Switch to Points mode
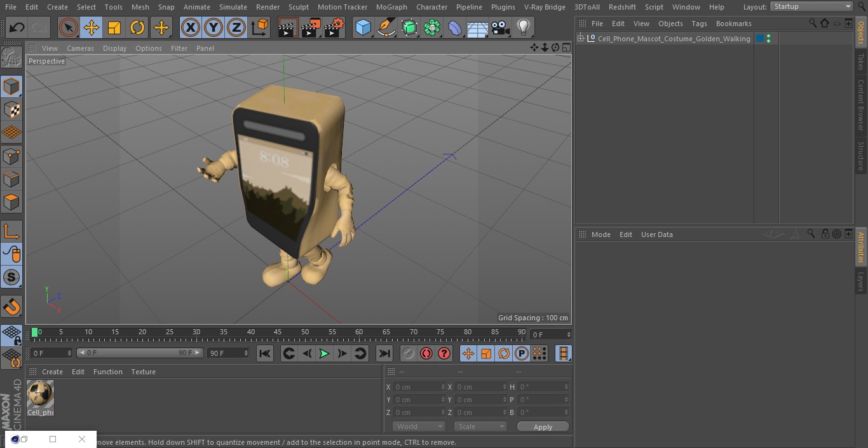868x448 pixels. pos(11,156)
